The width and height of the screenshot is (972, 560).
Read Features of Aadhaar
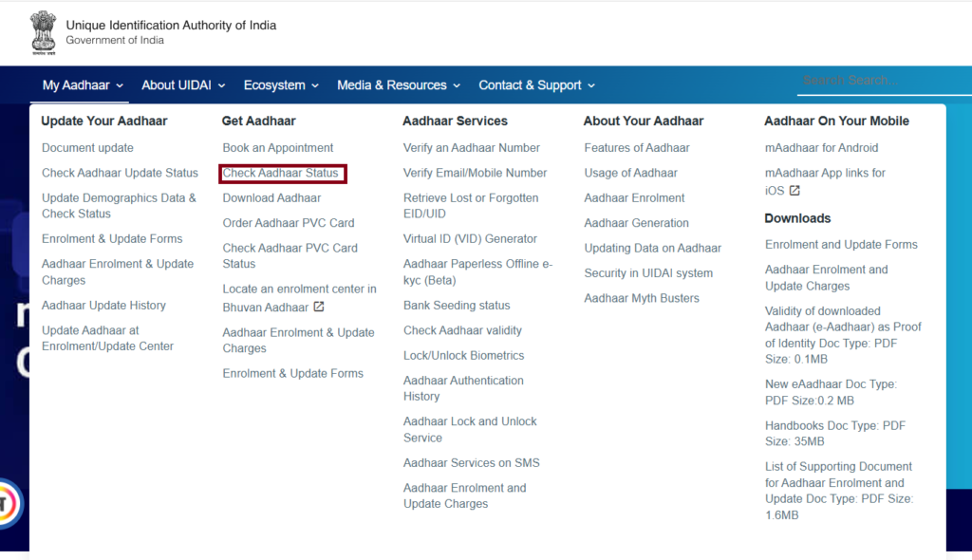[637, 148]
